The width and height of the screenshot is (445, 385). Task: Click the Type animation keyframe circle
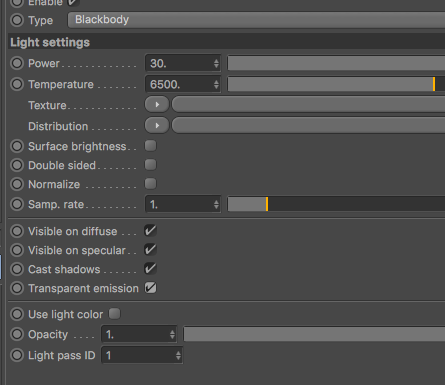click(x=17, y=20)
